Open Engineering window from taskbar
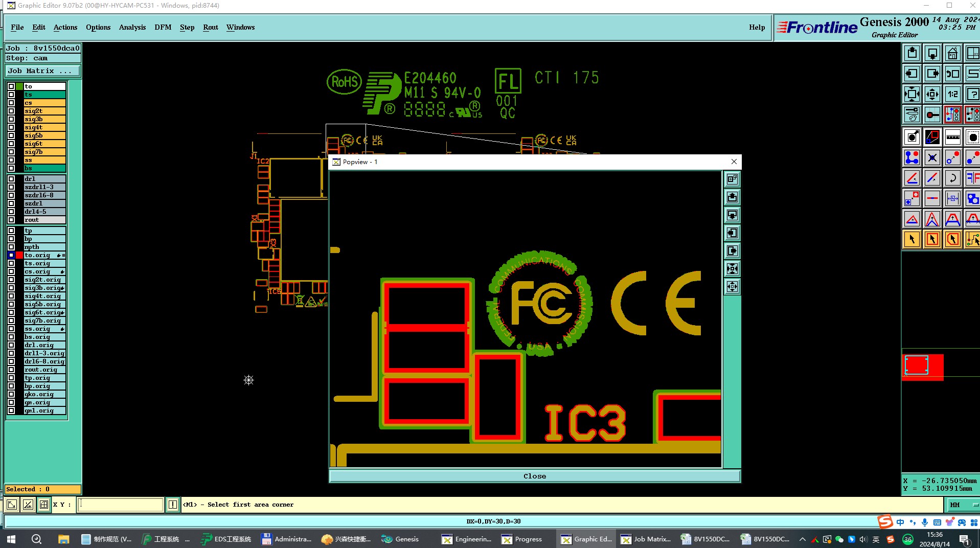The image size is (980, 548). (467, 539)
